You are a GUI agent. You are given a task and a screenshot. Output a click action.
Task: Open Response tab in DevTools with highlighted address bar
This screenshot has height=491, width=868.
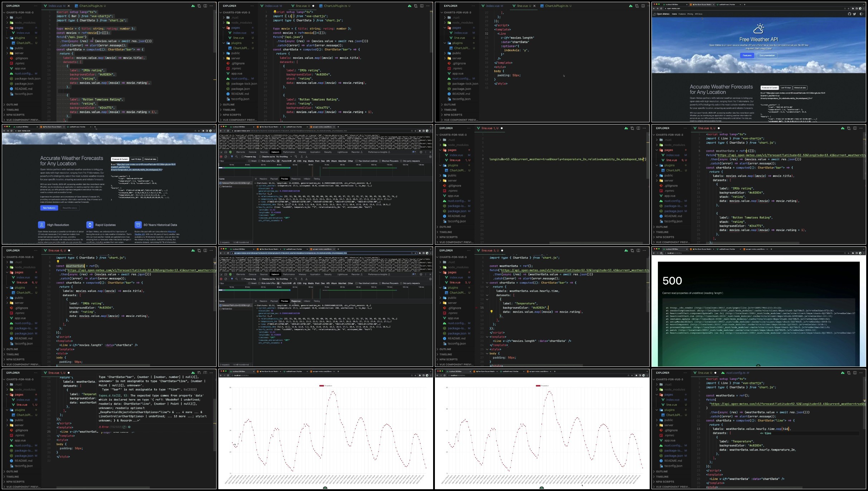click(296, 301)
